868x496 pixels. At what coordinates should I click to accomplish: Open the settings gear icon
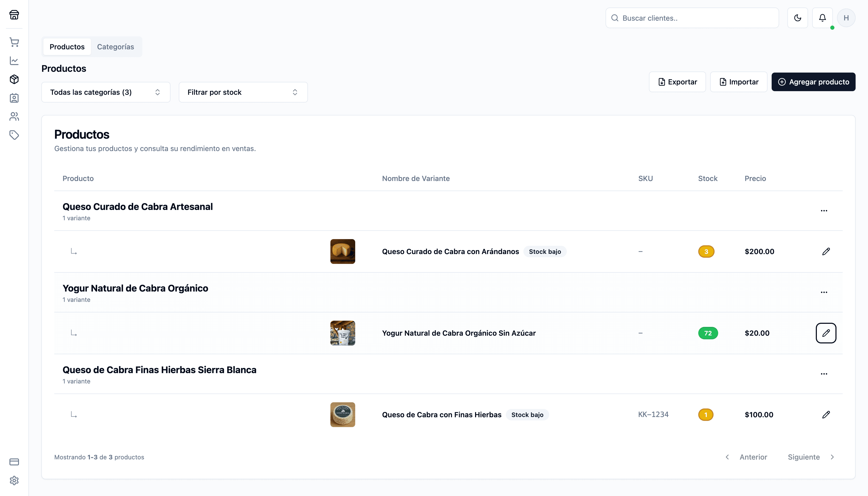14,480
